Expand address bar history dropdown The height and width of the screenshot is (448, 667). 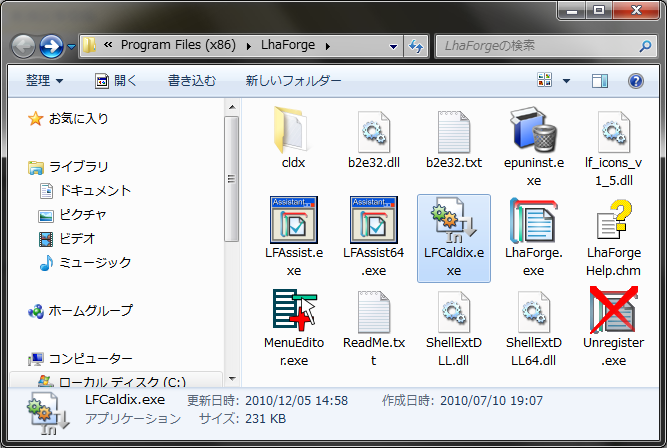[393, 46]
